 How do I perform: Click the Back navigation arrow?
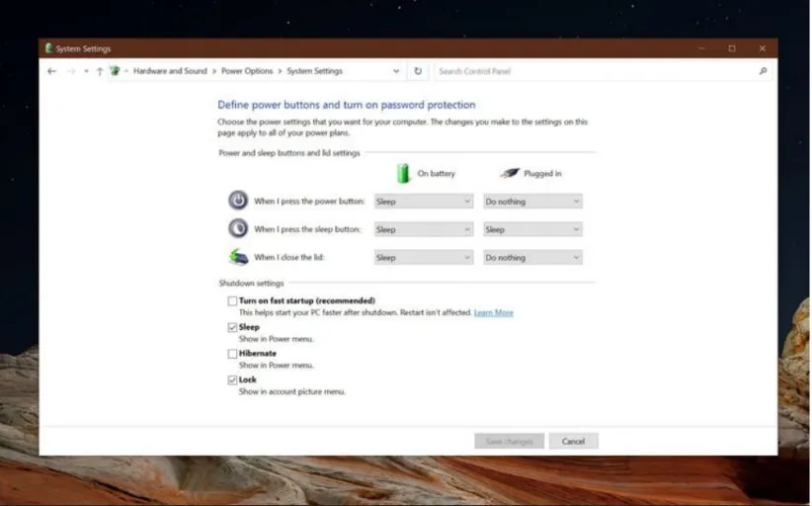pyautogui.click(x=51, y=71)
